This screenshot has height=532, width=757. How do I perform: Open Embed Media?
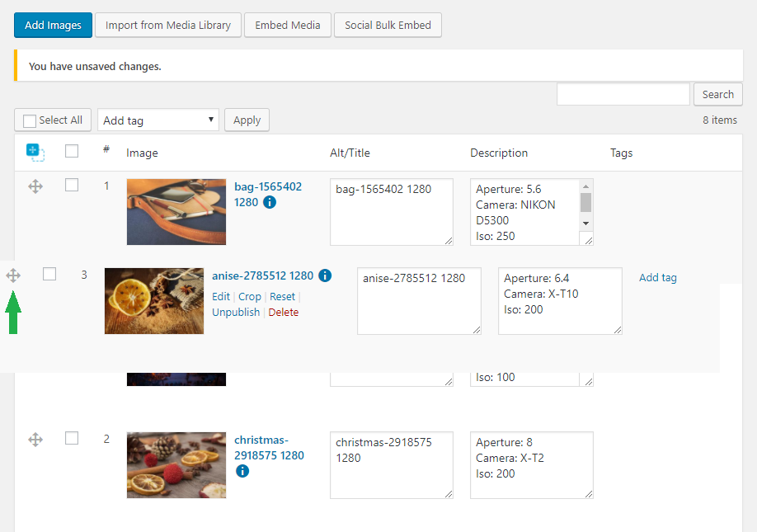coord(288,25)
